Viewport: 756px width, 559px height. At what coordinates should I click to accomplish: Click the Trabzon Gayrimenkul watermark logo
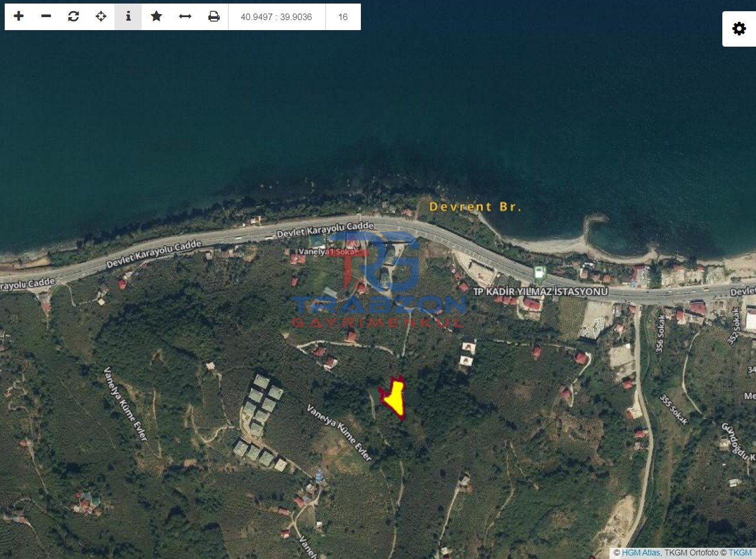click(x=378, y=280)
